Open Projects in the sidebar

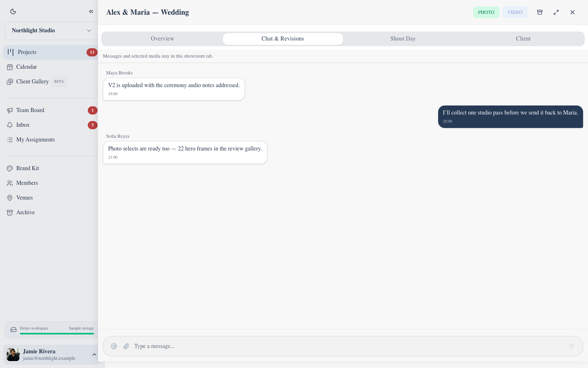(51, 52)
